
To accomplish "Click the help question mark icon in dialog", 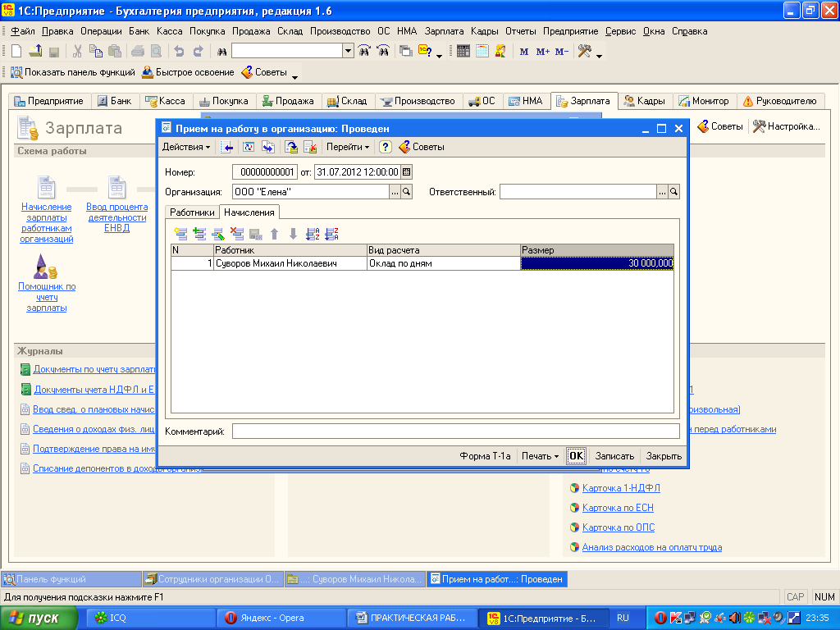I will click(x=386, y=147).
